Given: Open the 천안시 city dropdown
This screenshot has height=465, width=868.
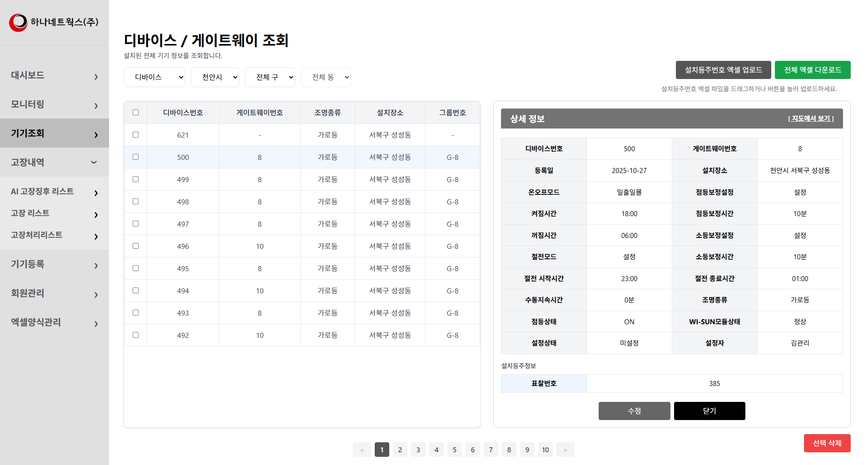Looking at the screenshot, I should click(215, 77).
